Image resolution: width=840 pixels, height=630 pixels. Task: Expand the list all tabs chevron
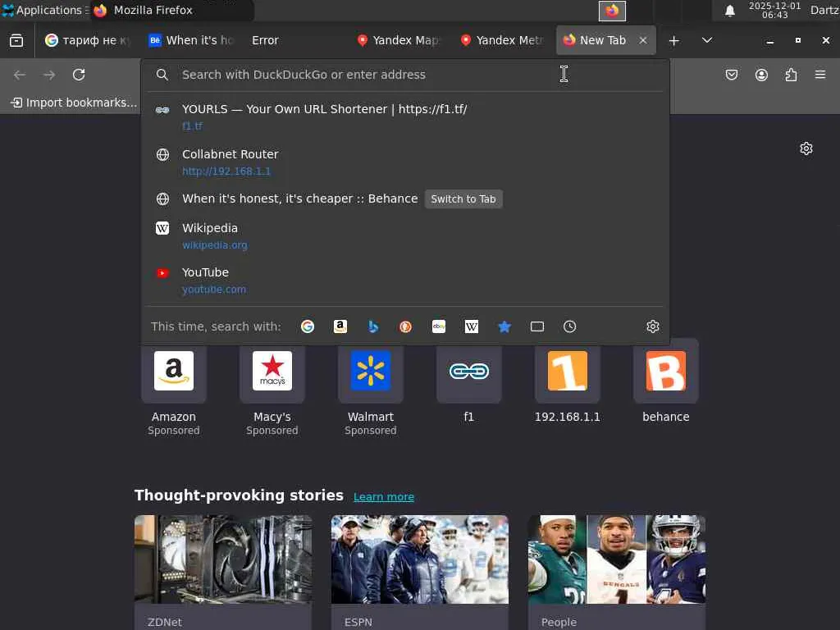click(x=707, y=40)
